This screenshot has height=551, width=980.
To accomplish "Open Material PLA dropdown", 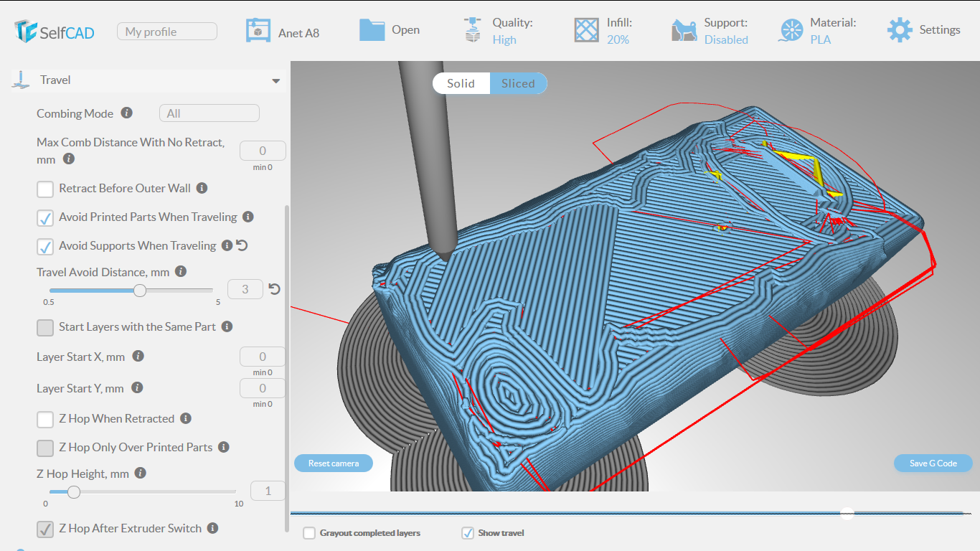I will (821, 39).
